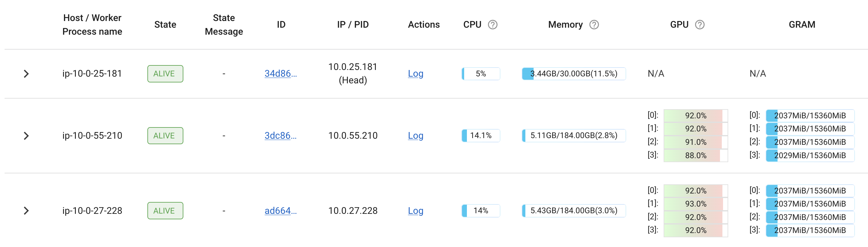Open Log for ip-10-0-25-181

click(415, 73)
